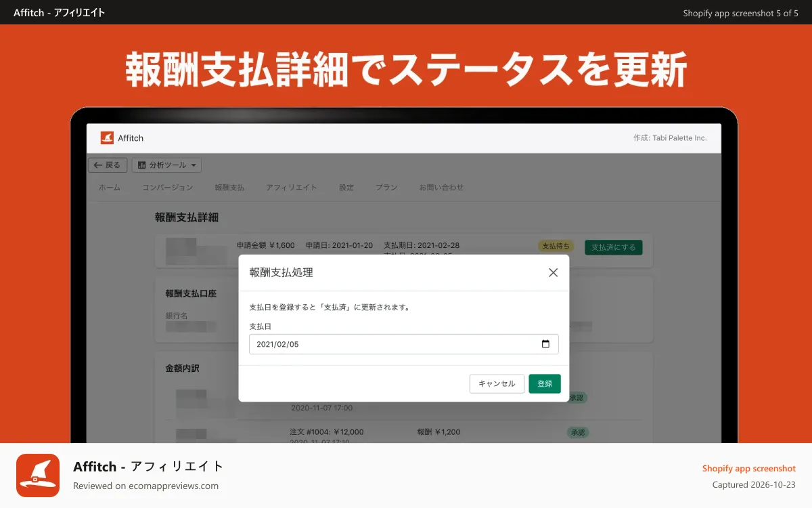
Task: Open the お問い合わせ tab
Action: click(441, 188)
